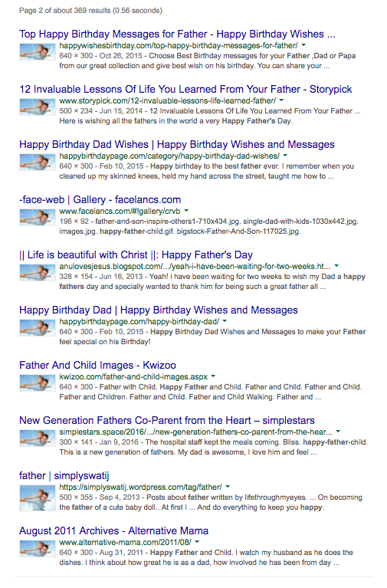Screen dimensions: 387x588
Task: Open thumbnail beside happywishesbirthday.com result
Action: point(38,52)
